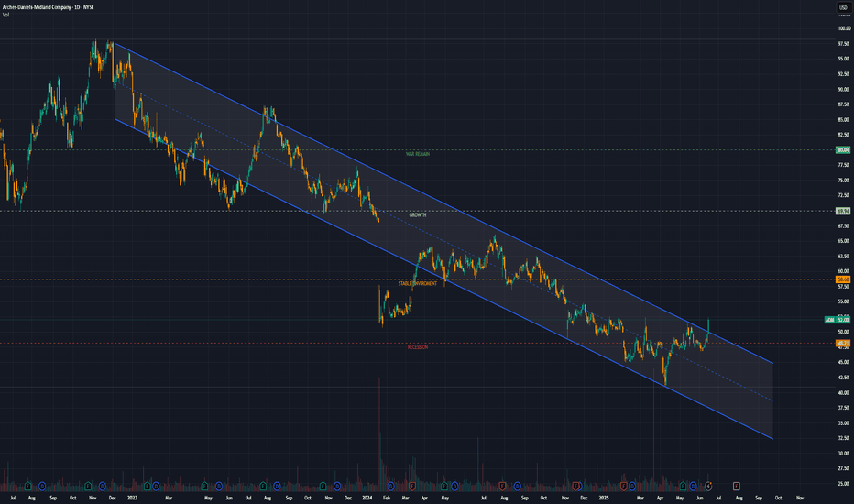854x504 pixels.
Task: Click the Archer-Daniels-Midland Company chart title
Action: (48, 7)
